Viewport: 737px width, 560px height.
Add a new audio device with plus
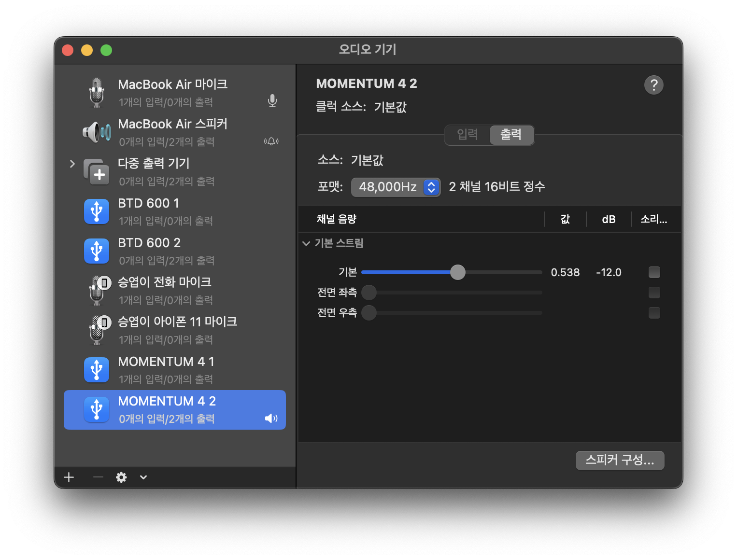(x=69, y=477)
